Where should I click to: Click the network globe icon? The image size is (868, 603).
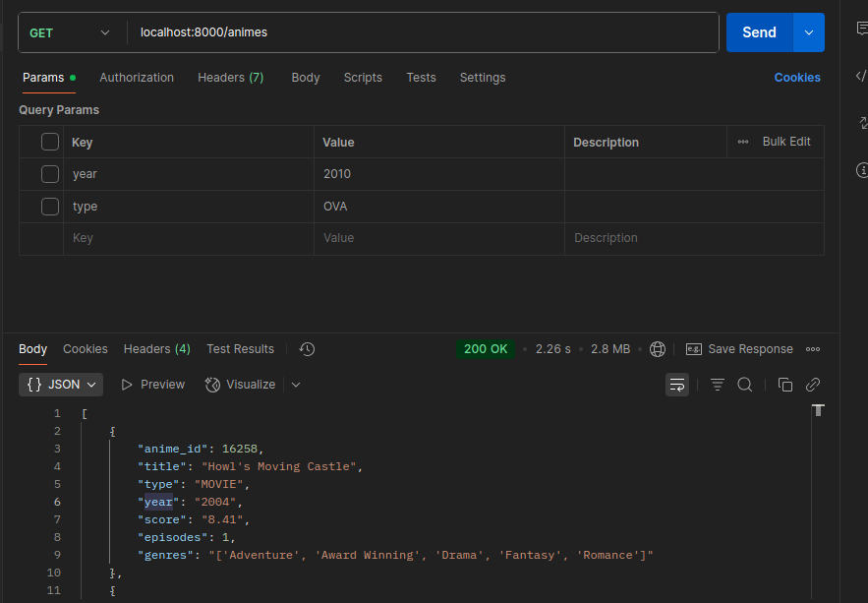(657, 349)
